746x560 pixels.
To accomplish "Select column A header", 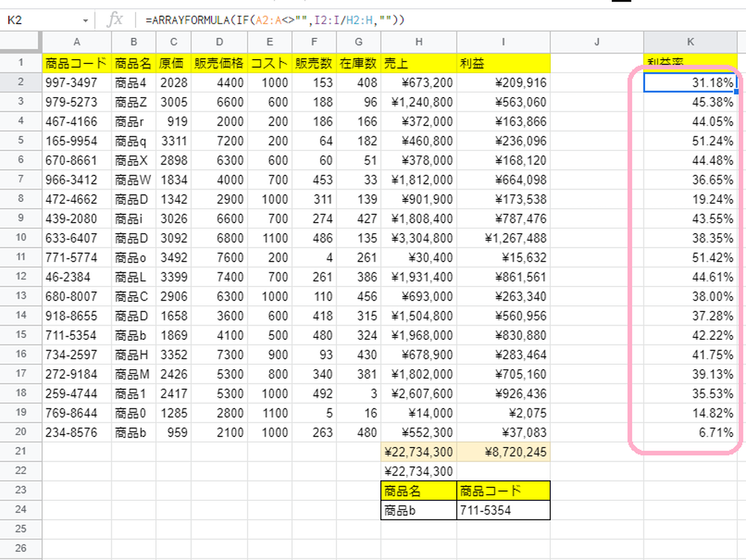I will [x=77, y=42].
